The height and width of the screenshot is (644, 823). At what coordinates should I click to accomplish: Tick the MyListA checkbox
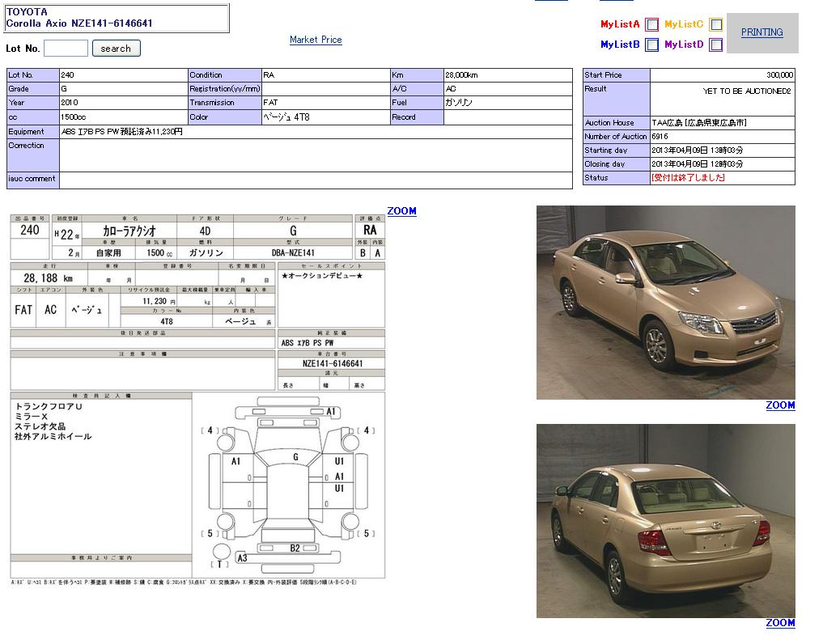(x=651, y=25)
